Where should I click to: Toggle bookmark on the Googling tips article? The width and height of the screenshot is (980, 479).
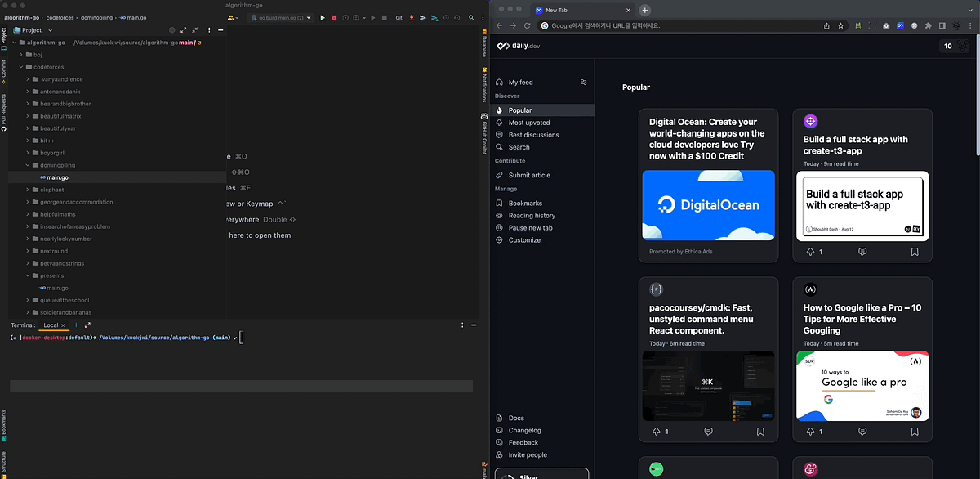[x=915, y=431]
